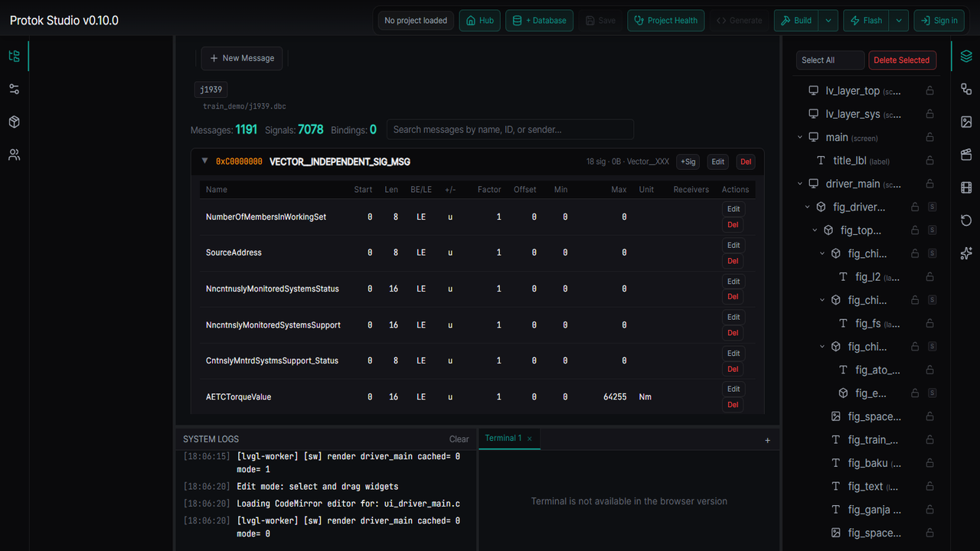The width and height of the screenshot is (980, 551).
Task: Click Delete Selected in layers panel
Action: 902,60
